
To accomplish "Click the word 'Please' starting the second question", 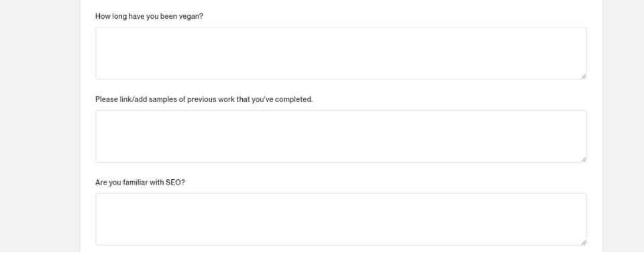I will [x=107, y=99].
